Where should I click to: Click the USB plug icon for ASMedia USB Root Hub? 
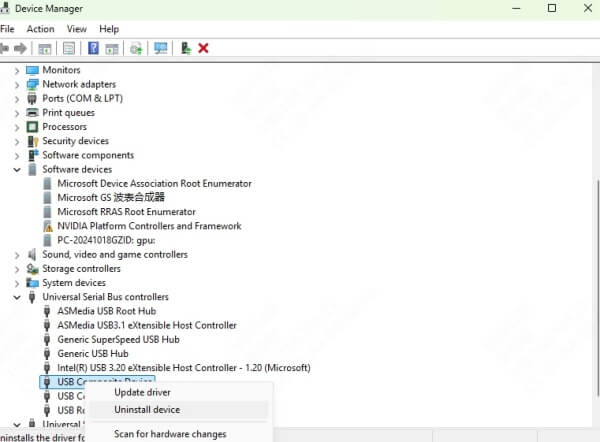click(x=47, y=311)
